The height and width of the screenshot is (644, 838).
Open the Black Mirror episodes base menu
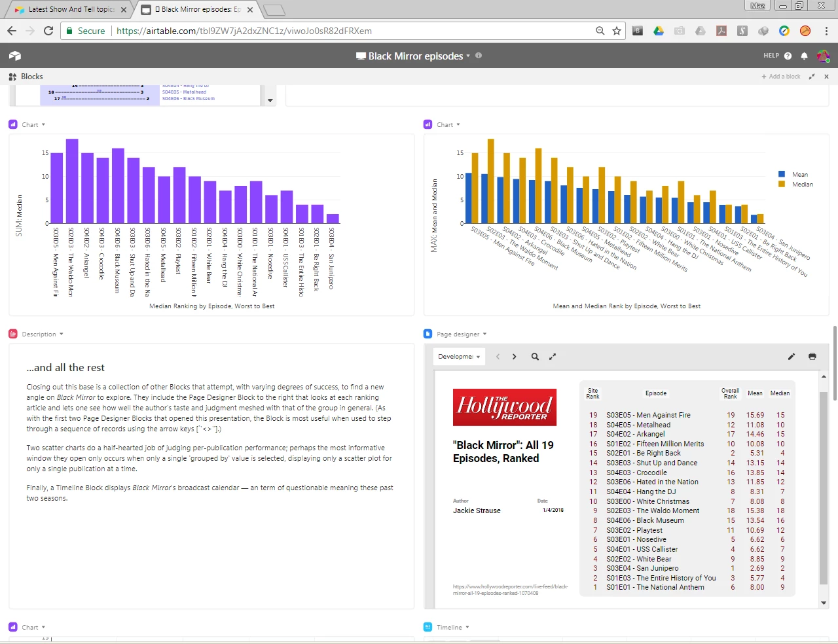[x=468, y=56]
